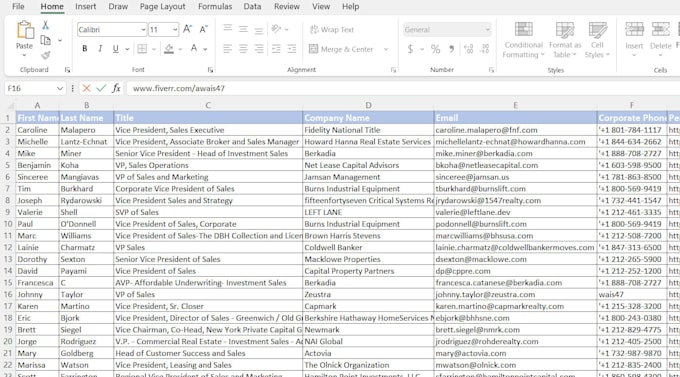The image size is (680, 377).
Task: Toggle Wrap Text
Action: tap(332, 30)
